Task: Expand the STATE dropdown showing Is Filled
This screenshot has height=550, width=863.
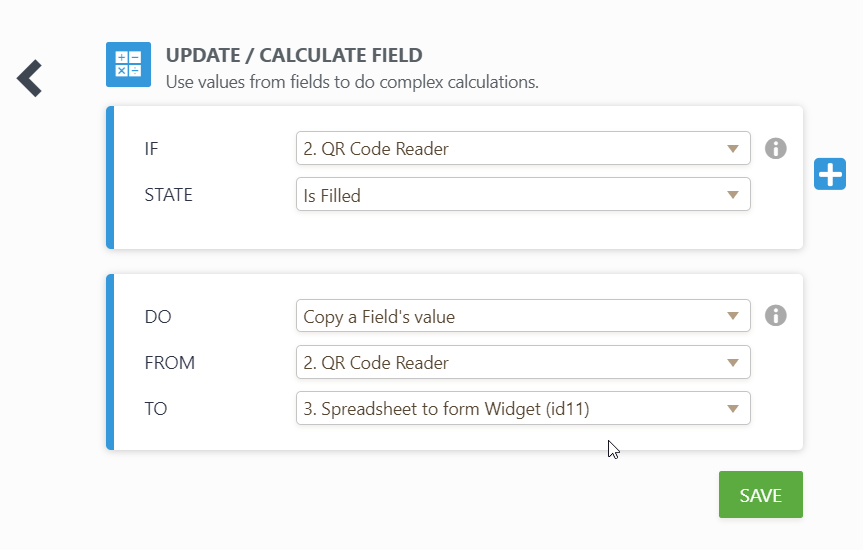Action: pyautogui.click(x=523, y=196)
